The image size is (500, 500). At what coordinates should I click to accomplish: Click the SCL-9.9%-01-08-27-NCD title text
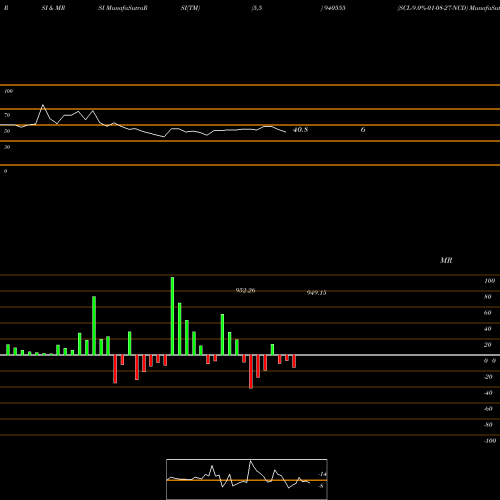click(x=432, y=8)
